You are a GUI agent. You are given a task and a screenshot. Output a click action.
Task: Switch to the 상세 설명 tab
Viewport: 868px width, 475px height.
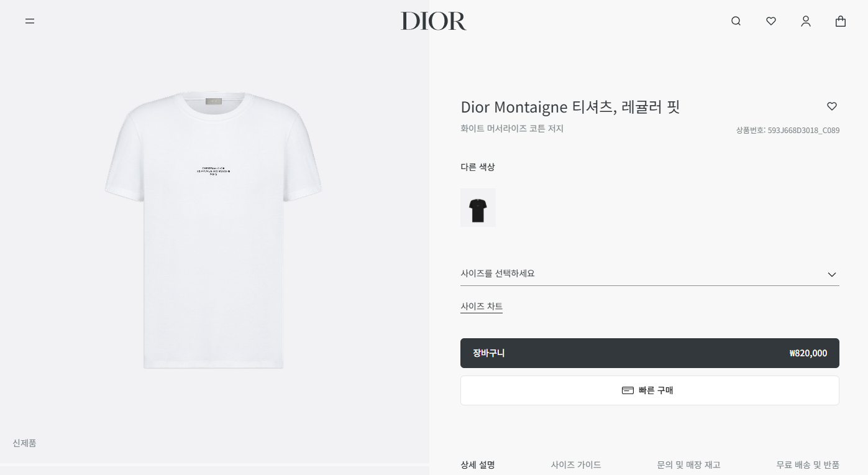click(478, 464)
